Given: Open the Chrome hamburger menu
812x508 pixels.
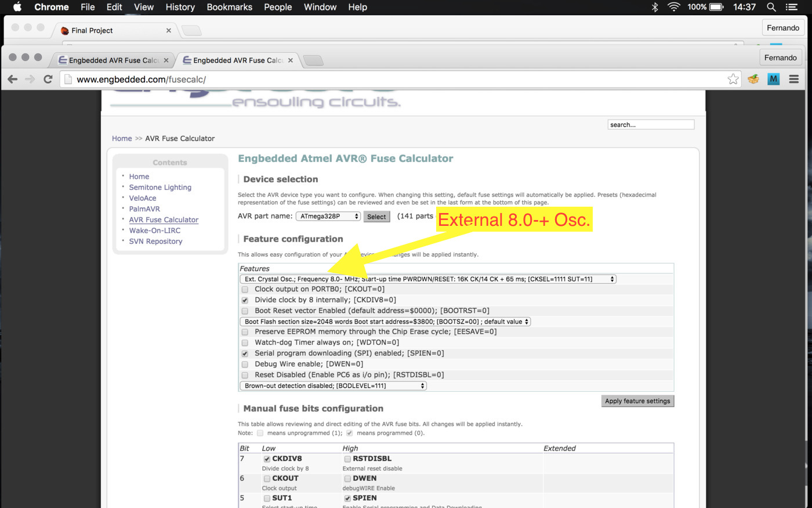Looking at the screenshot, I should pos(794,79).
